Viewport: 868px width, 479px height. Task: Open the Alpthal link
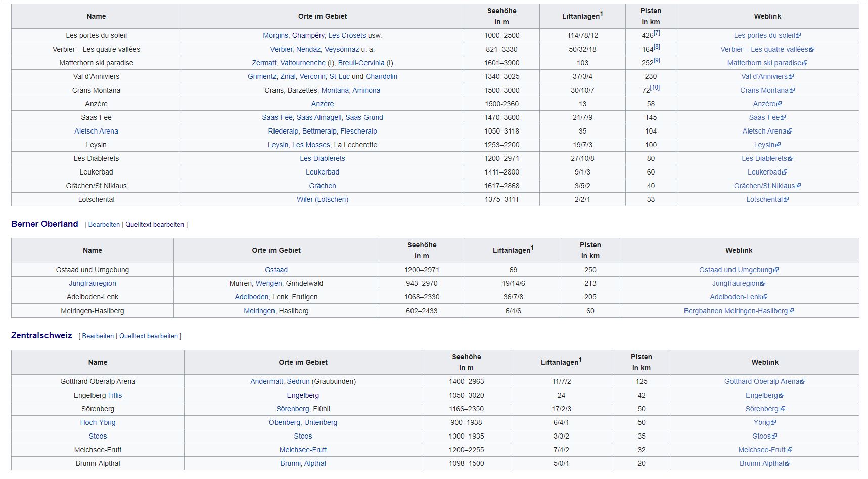click(315, 463)
